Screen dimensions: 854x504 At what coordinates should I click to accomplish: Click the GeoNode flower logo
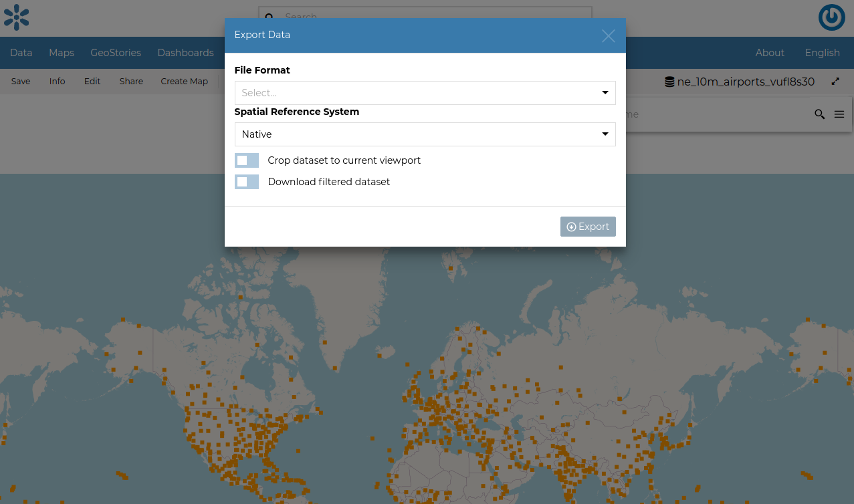point(16,17)
